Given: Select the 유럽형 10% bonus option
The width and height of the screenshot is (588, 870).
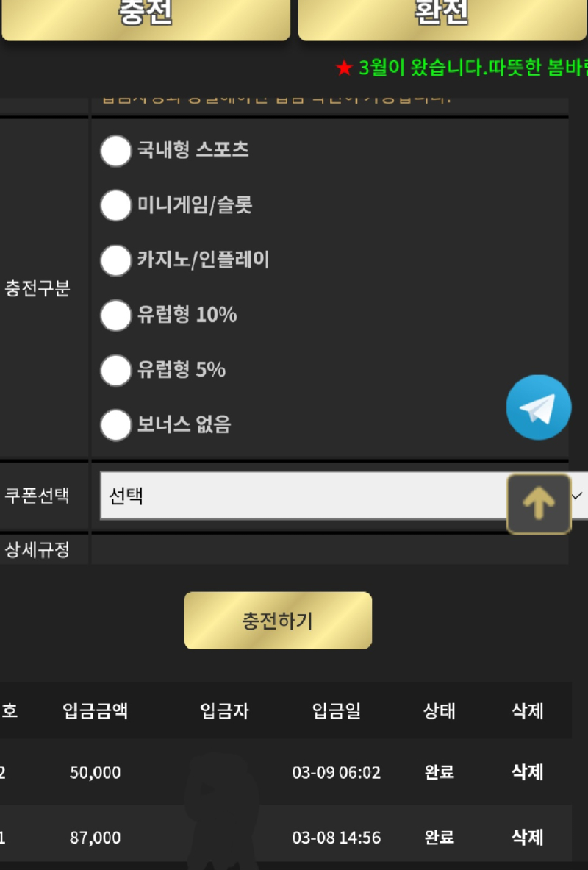Looking at the screenshot, I should pyautogui.click(x=115, y=315).
